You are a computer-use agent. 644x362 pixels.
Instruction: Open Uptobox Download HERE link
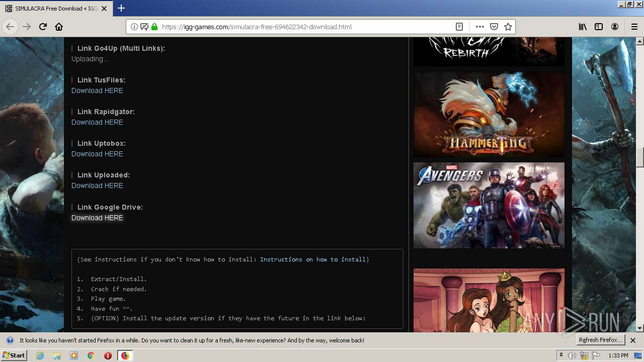point(97,154)
